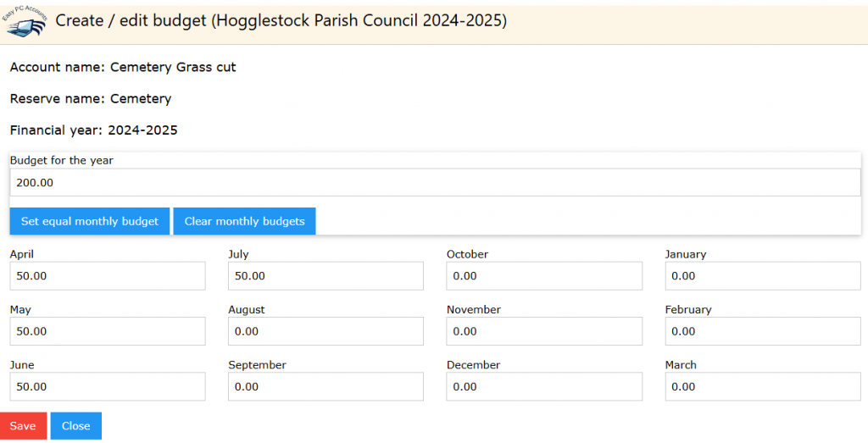Focus the October budget input

tap(544, 276)
